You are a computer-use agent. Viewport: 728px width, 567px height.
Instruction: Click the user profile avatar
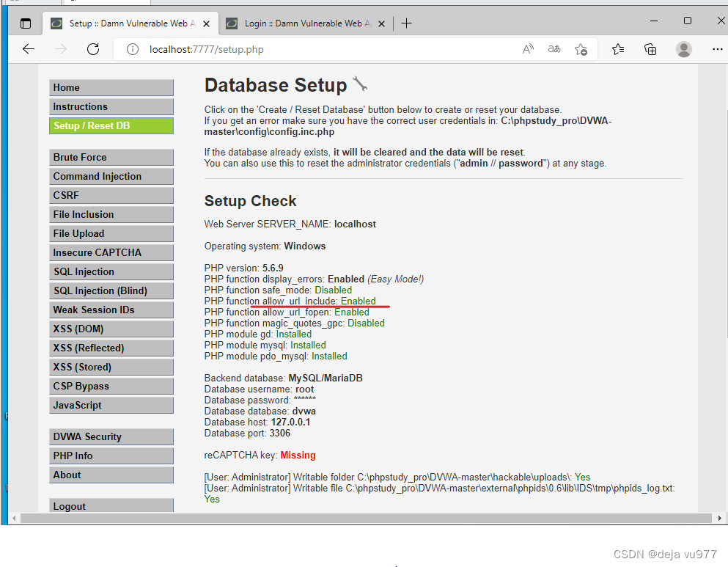[x=683, y=49]
